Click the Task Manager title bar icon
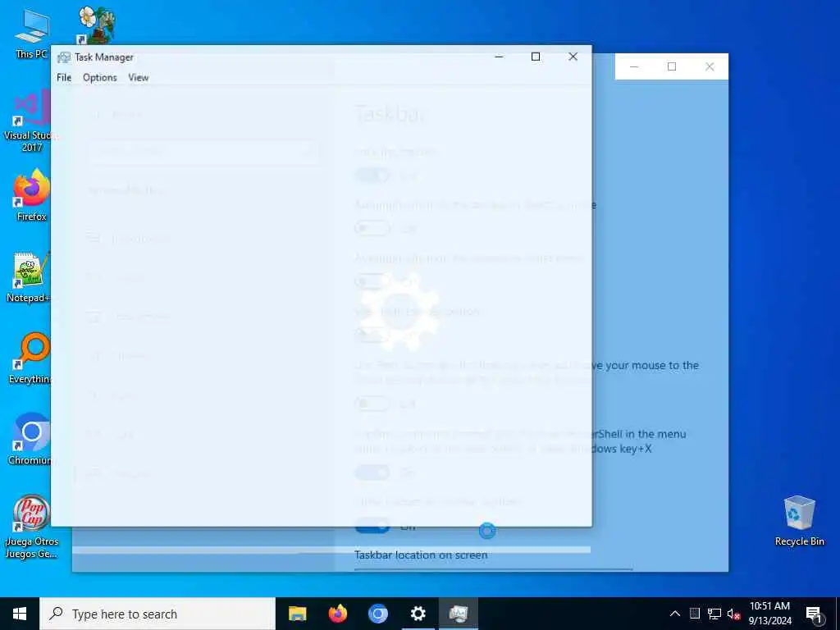 click(64, 57)
